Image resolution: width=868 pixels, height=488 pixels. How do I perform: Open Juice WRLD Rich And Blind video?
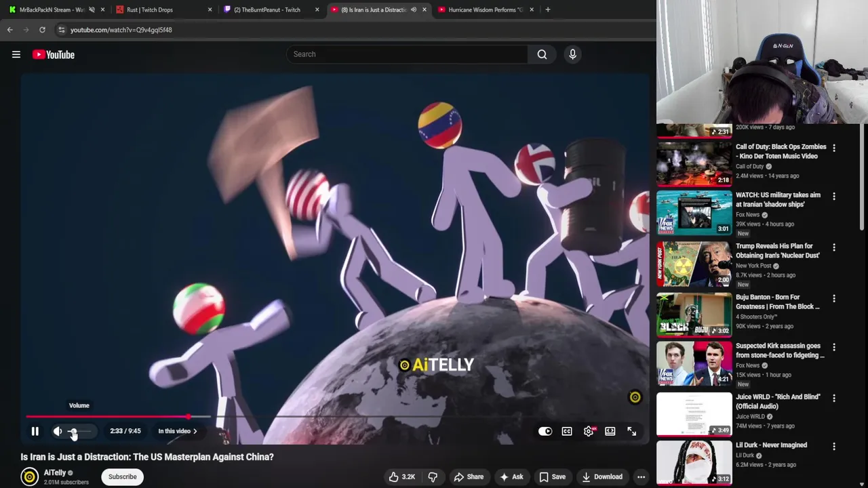point(694,414)
